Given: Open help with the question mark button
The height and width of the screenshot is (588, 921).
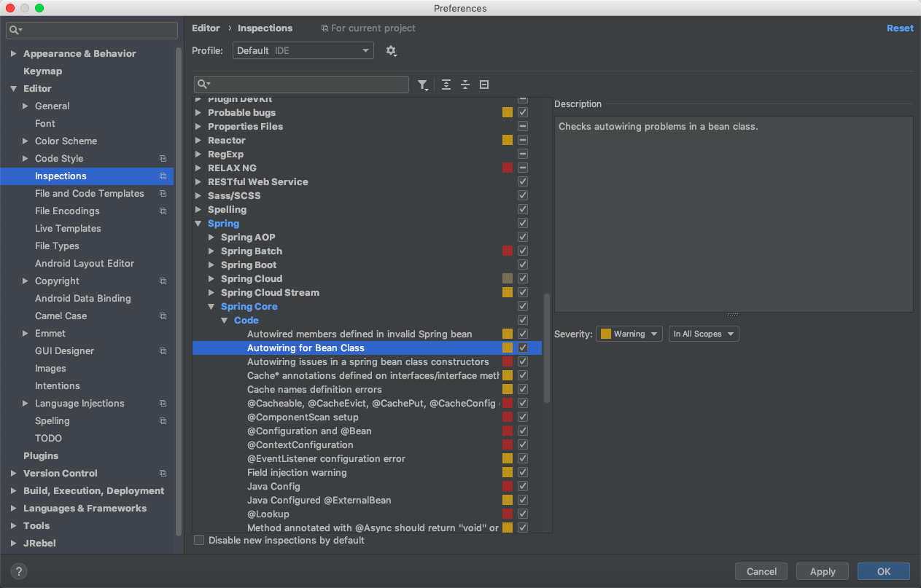Looking at the screenshot, I should 19,571.
